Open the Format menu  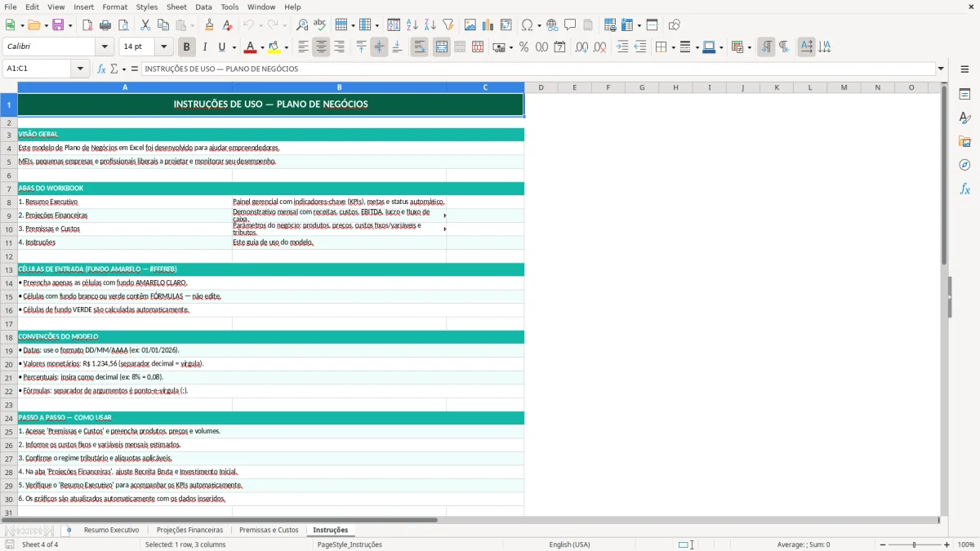114,7
